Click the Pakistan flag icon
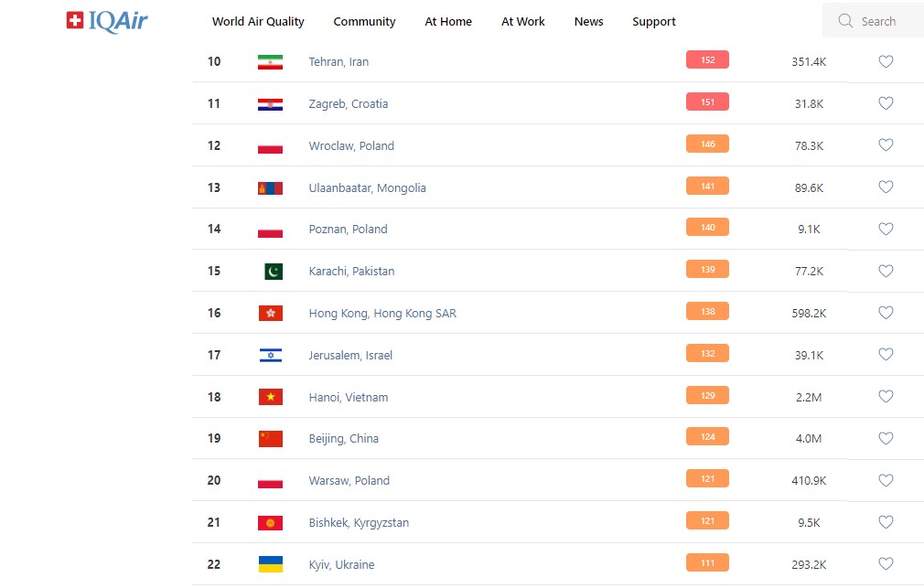The width and height of the screenshot is (924, 588). (273, 272)
